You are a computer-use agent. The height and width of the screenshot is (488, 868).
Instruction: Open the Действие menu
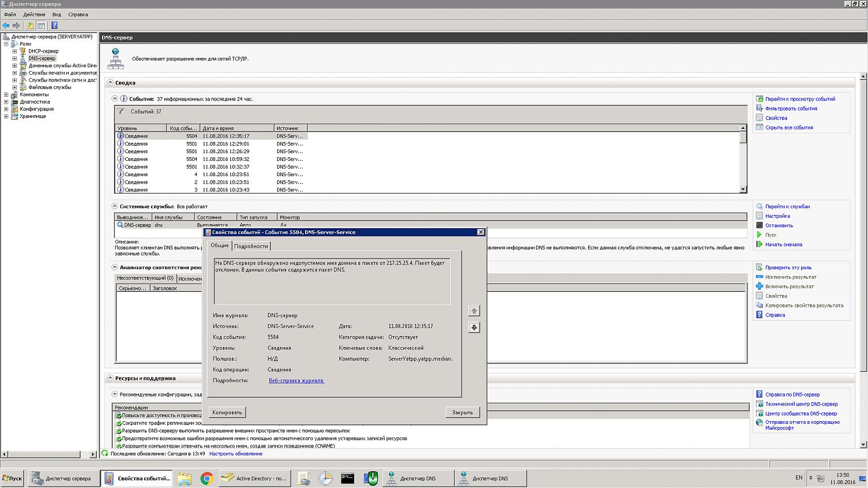(34, 15)
